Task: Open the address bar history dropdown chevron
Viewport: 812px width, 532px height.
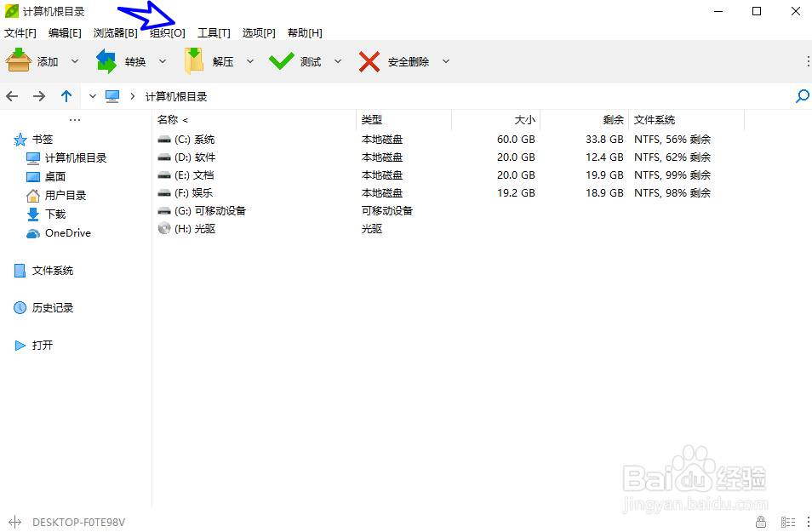Action: tap(92, 96)
